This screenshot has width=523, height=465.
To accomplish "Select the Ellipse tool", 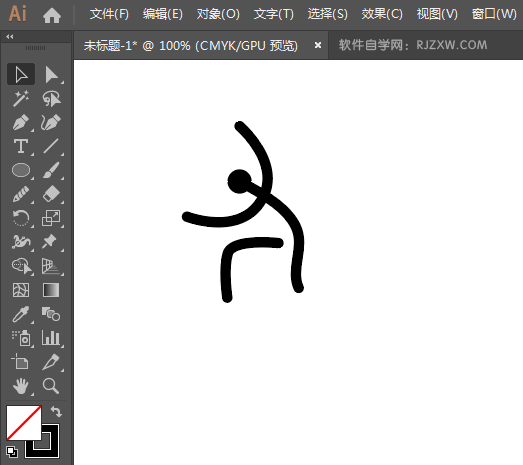I will click(x=21, y=170).
